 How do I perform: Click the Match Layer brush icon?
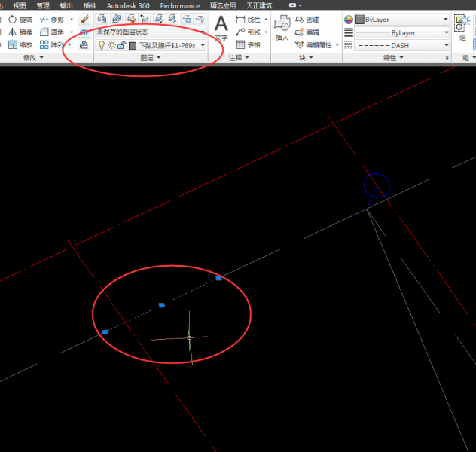point(131,19)
